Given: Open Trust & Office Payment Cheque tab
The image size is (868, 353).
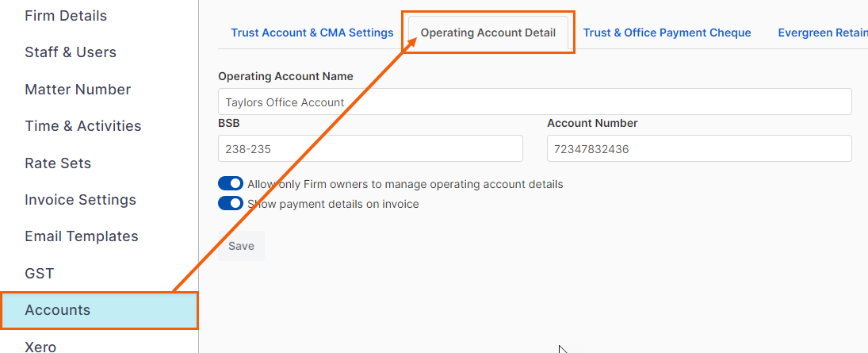Looking at the screenshot, I should pos(667,33).
